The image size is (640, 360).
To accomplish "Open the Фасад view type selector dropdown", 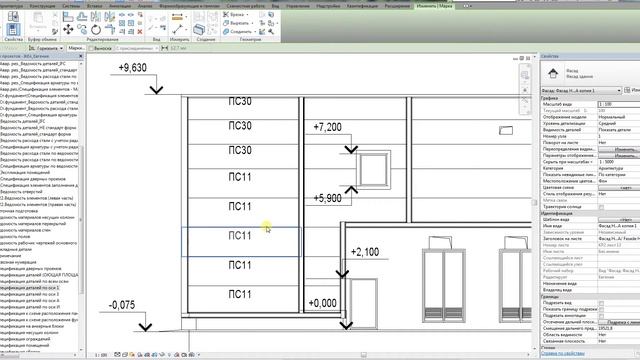I will pyautogui.click(x=581, y=90).
